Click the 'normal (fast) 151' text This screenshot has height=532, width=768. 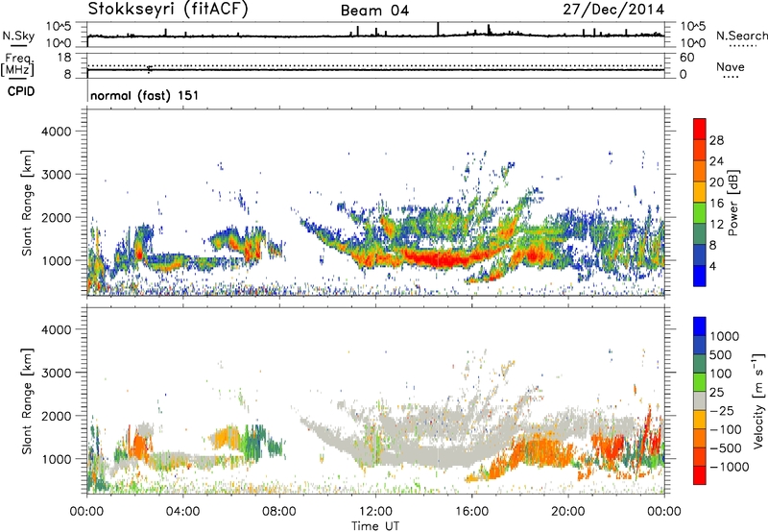point(145,95)
